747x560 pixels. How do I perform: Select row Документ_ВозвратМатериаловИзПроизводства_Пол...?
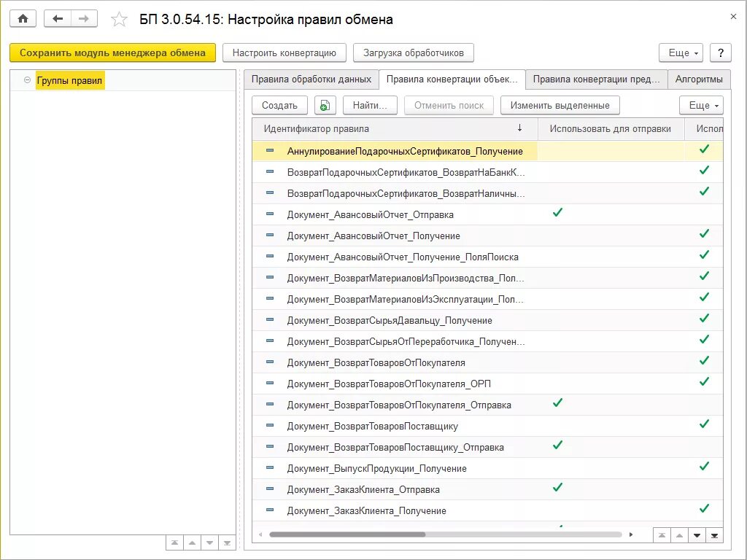[x=487, y=278]
